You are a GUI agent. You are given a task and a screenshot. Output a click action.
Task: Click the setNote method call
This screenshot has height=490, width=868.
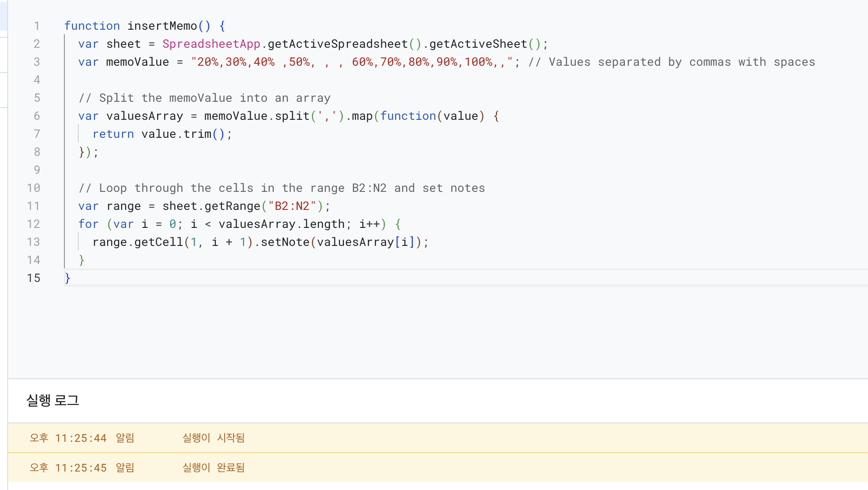coord(285,242)
